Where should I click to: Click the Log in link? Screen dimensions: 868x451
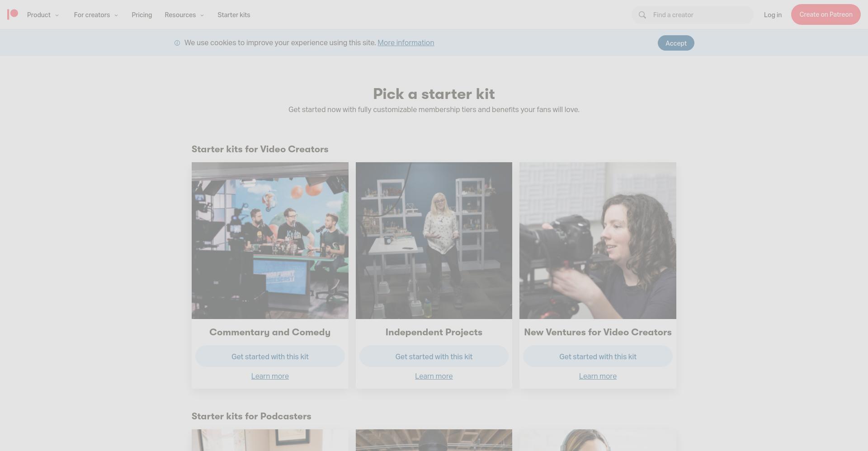(x=773, y=15)
